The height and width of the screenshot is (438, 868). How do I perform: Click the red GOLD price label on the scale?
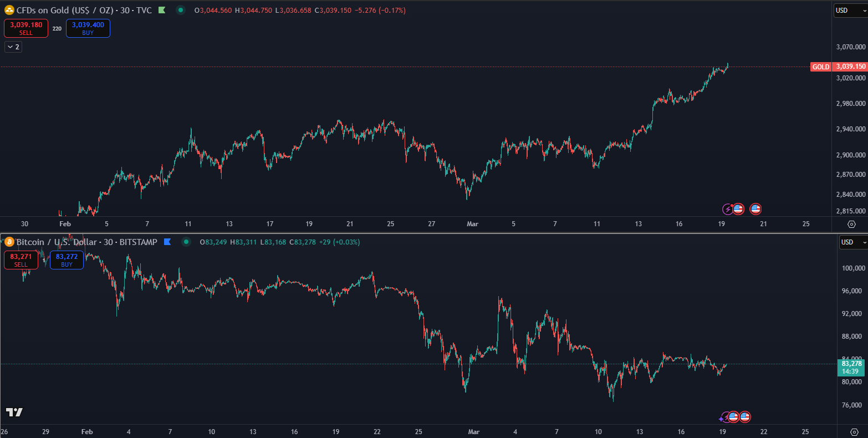click(820, 67)
